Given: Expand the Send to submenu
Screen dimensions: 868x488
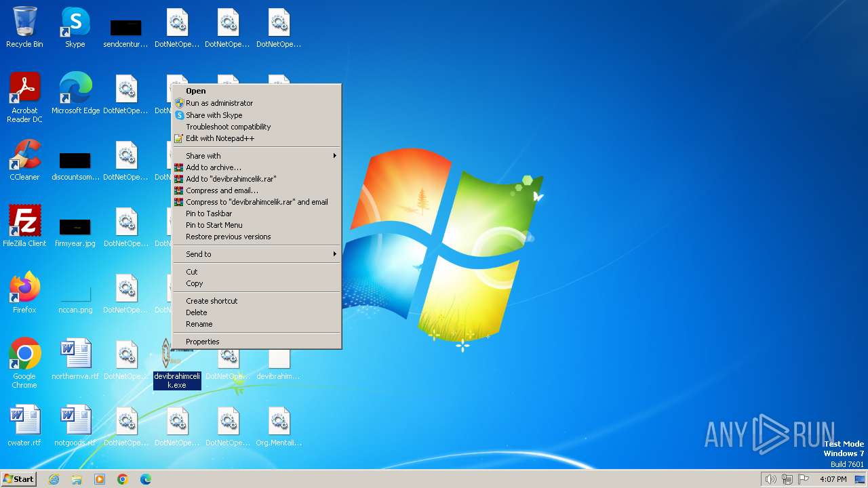Looking at the screenshot, I should [x=256, y=254].
